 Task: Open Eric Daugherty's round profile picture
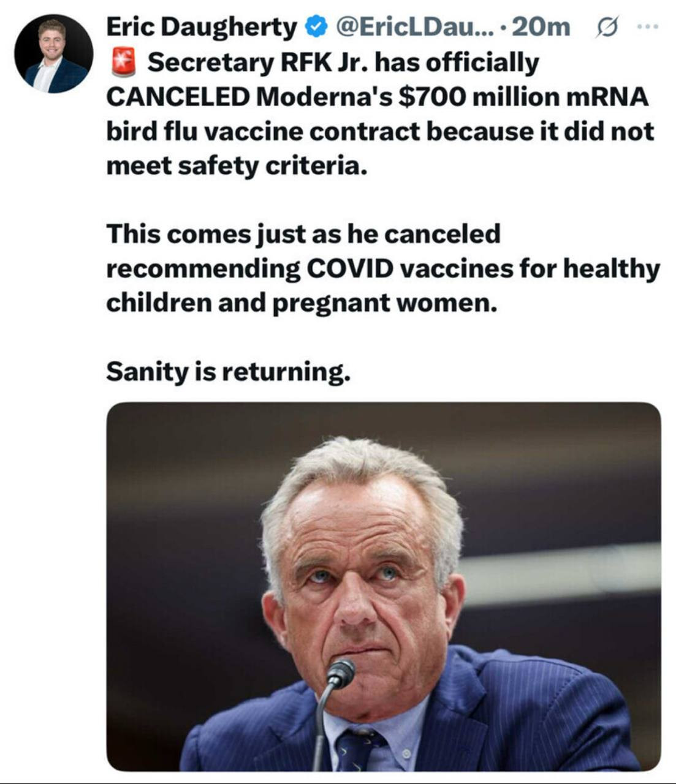[x=54, y=54]
